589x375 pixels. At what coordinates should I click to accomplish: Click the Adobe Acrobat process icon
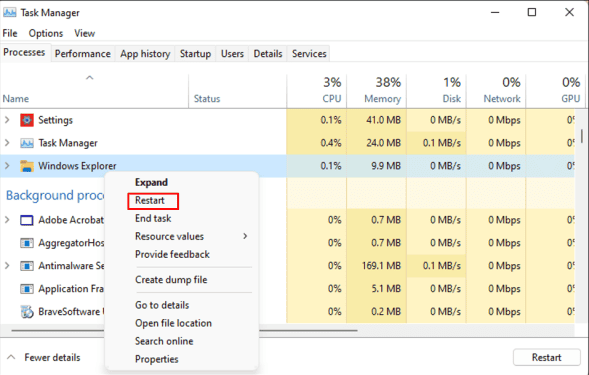click(27, 220)
